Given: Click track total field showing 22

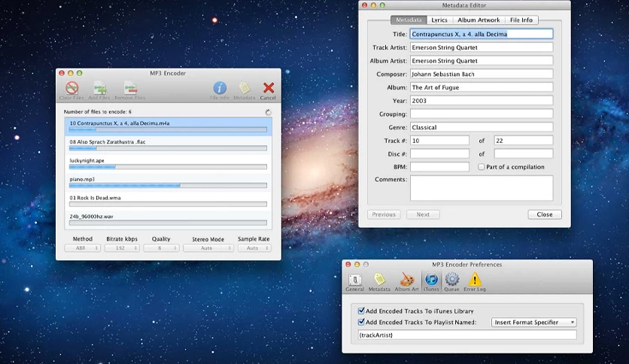Looking at the screenshot, I should click(x=524, y=141).
